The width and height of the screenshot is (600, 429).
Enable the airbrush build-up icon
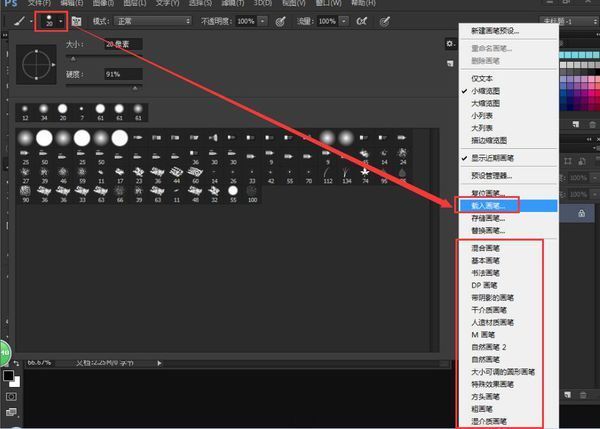[x=363, y=20]
